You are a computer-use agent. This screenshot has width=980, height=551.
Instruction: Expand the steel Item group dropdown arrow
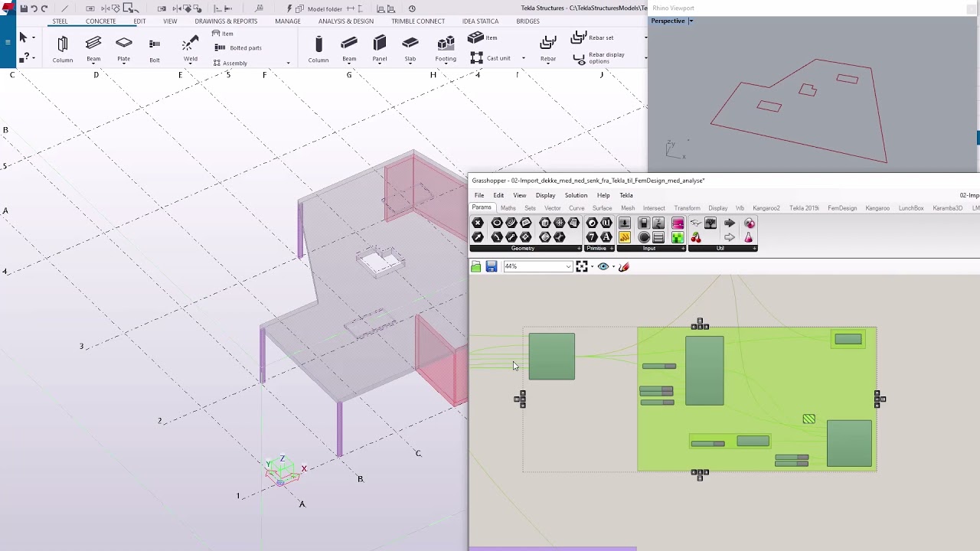tap(288, 63)
